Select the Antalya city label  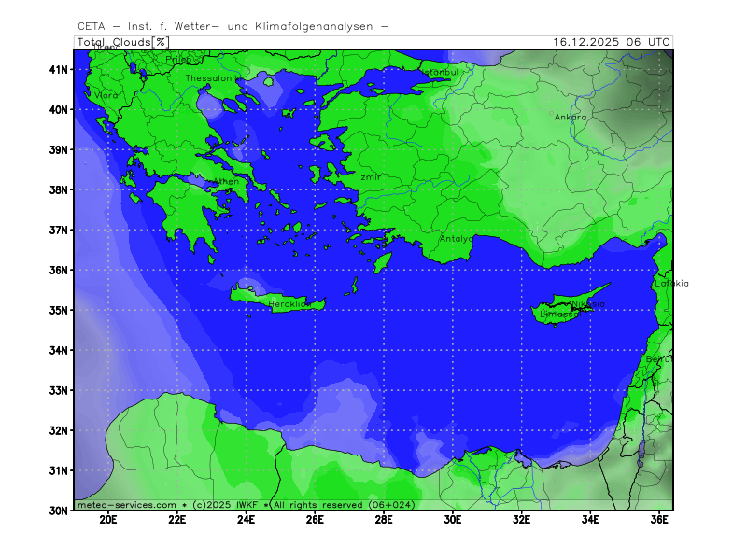[x=457, y=239]
